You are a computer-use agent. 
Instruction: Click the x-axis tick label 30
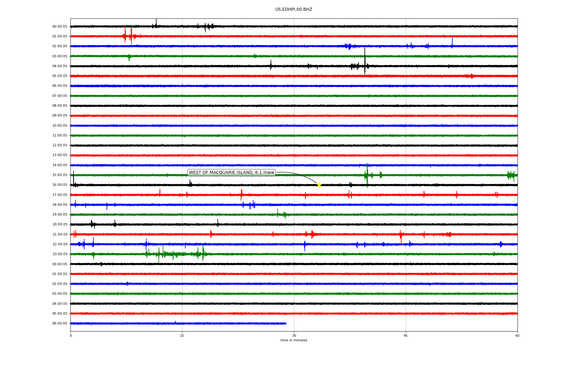point(294,335)
